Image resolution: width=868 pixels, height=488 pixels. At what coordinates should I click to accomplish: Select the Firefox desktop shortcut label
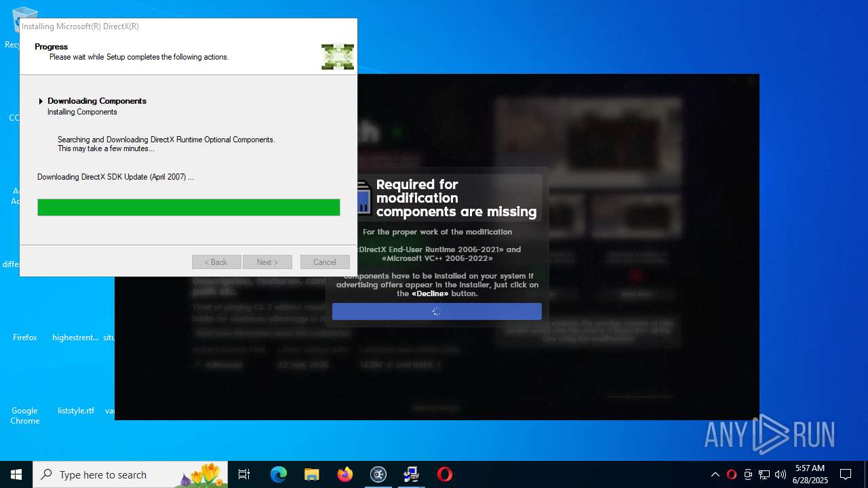25,338
